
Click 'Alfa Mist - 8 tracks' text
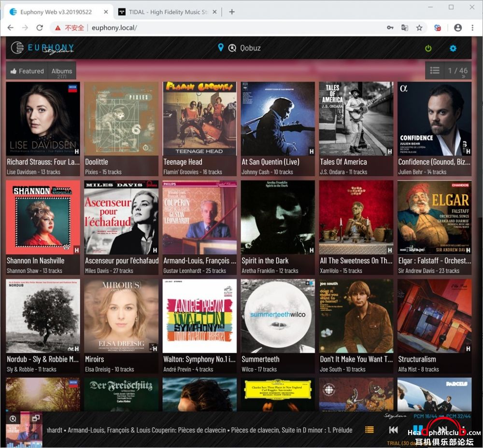tap(418, 369)
